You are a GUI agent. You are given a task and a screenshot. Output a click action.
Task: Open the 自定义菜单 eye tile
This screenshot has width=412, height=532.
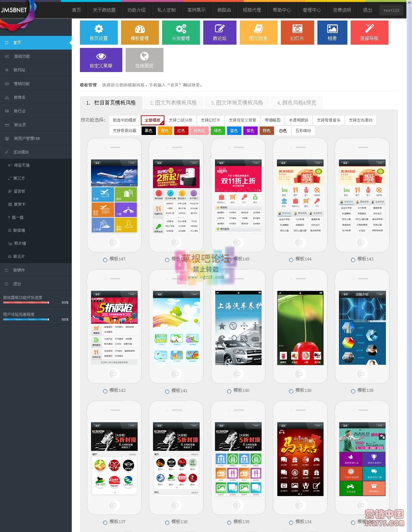(x=101, y=60)
